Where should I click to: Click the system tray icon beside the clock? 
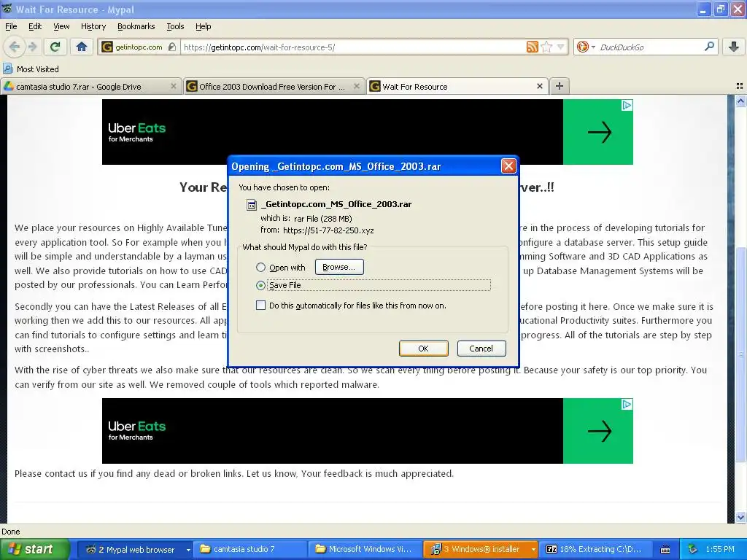click(693, 549)
